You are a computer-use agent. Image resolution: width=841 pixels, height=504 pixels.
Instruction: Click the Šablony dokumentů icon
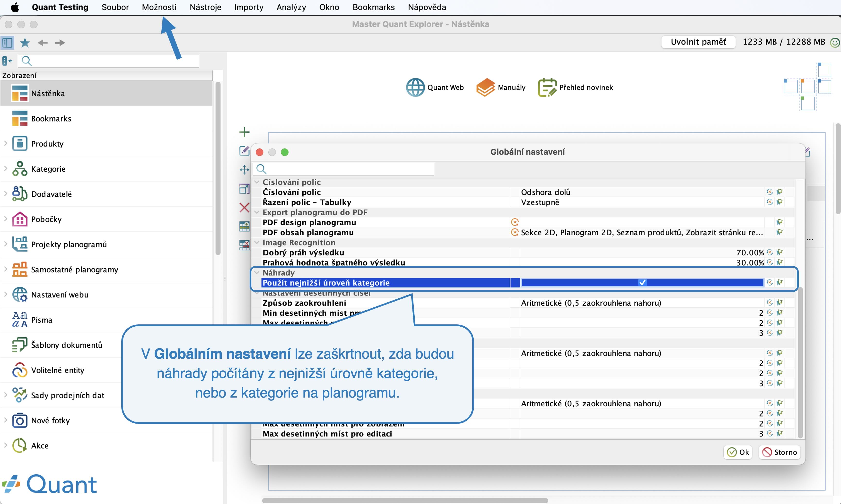pos(20,345)
